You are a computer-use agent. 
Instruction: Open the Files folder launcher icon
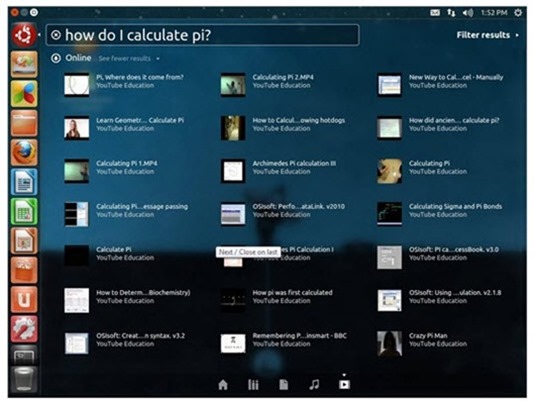pyautogui.click(x=24, y=123)
